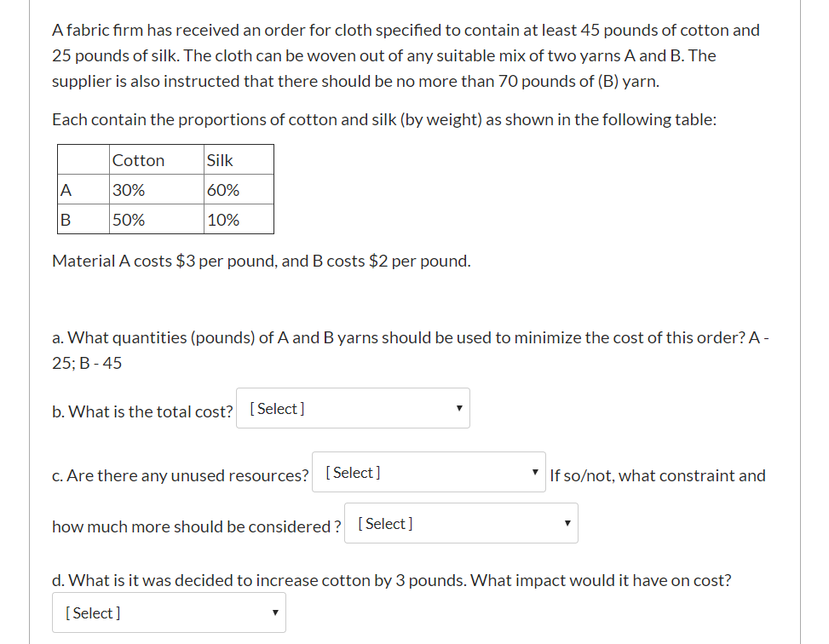
Task: Click the 10% silk cell for yarn B
Action: tap(222, 220)
